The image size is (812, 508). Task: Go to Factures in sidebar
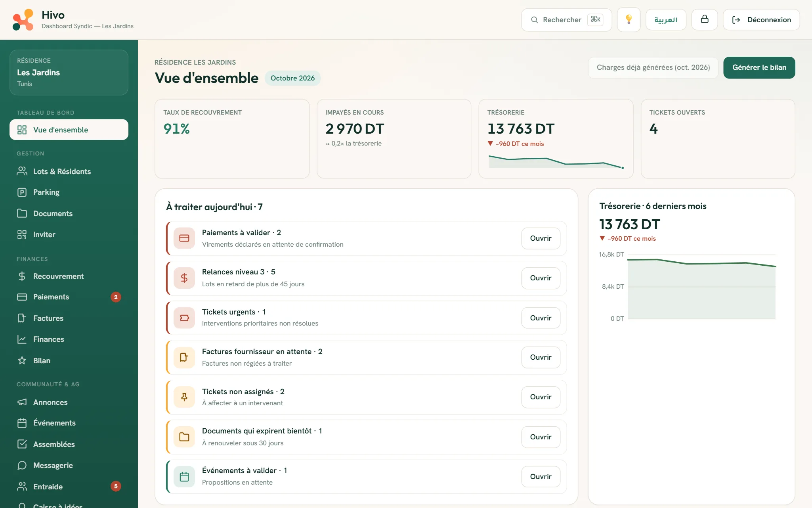(69, 318)
